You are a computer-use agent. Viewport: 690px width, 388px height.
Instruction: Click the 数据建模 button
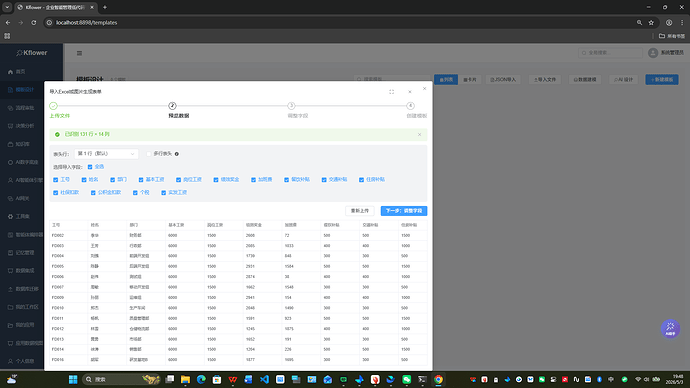[585, 80]
